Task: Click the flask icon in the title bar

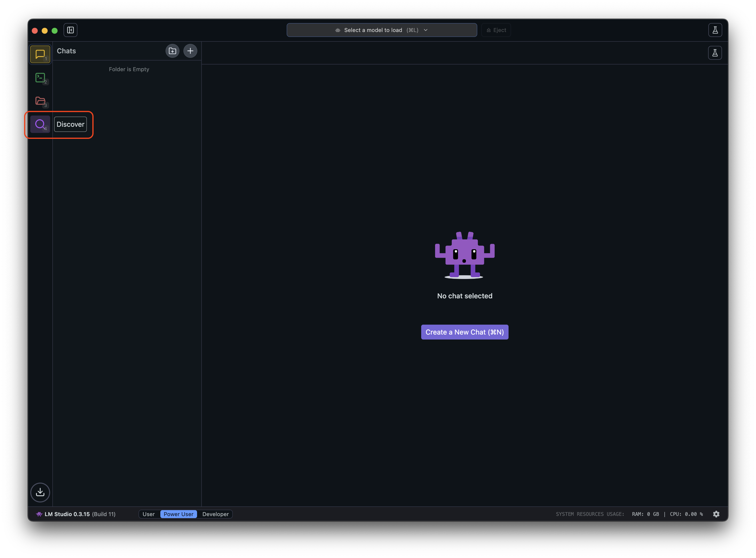Action: click(x=715, y=30)
